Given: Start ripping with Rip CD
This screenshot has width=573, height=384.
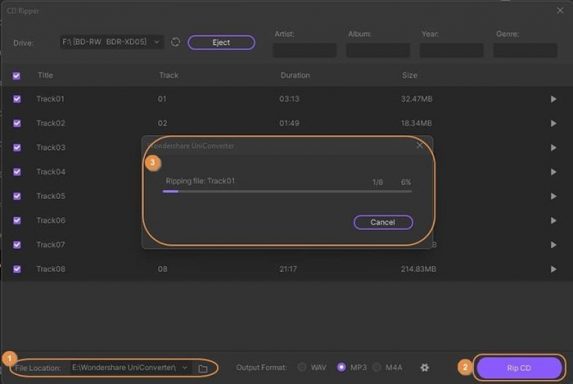Looking at the screenshot, I should point(519,368).
